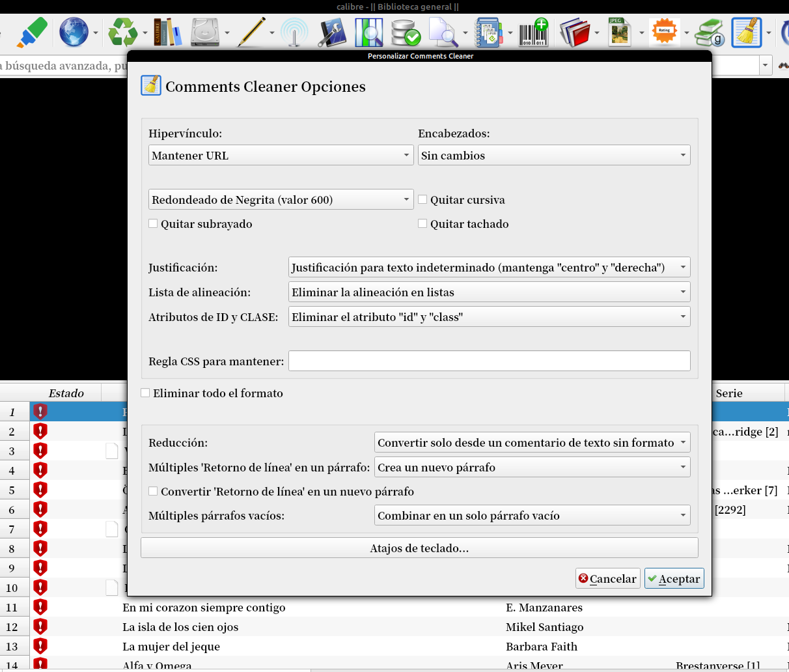Open the Encabezados dropdown showing Sin cambios

click(554, 155)
